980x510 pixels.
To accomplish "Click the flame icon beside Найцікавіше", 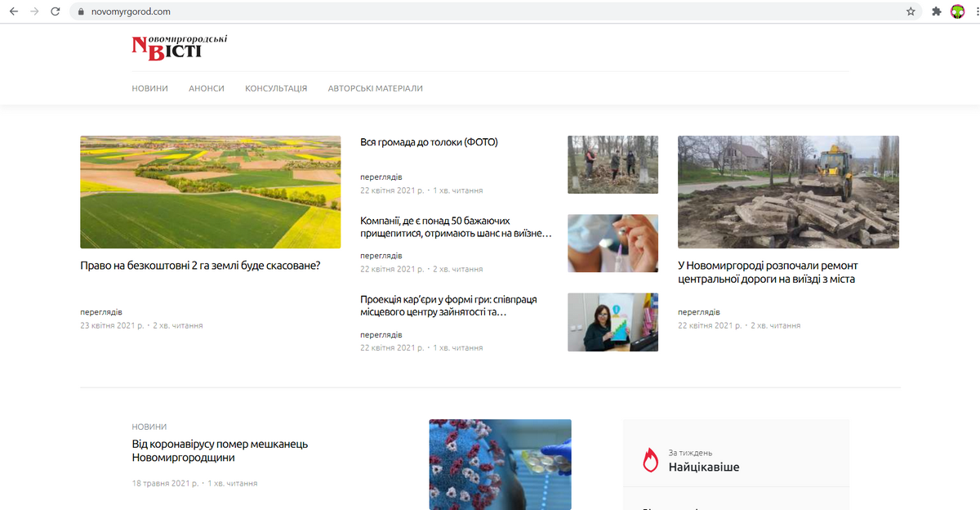I will [650, 459].
